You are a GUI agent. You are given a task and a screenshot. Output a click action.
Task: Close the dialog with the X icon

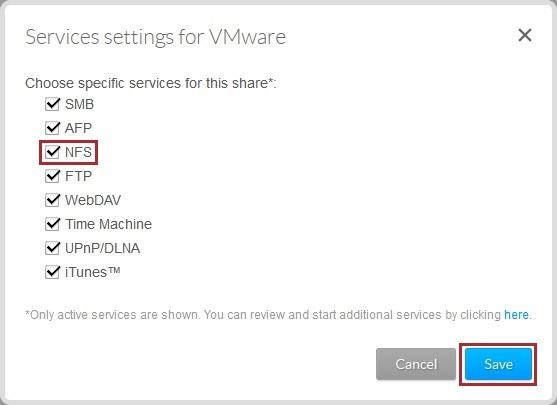click(525, 35)
